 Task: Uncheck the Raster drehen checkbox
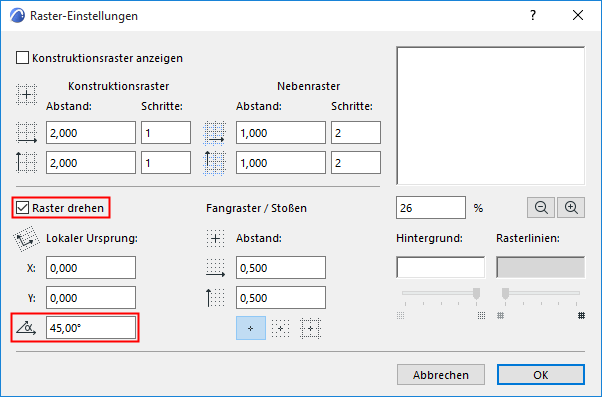(x=22, y=208)
